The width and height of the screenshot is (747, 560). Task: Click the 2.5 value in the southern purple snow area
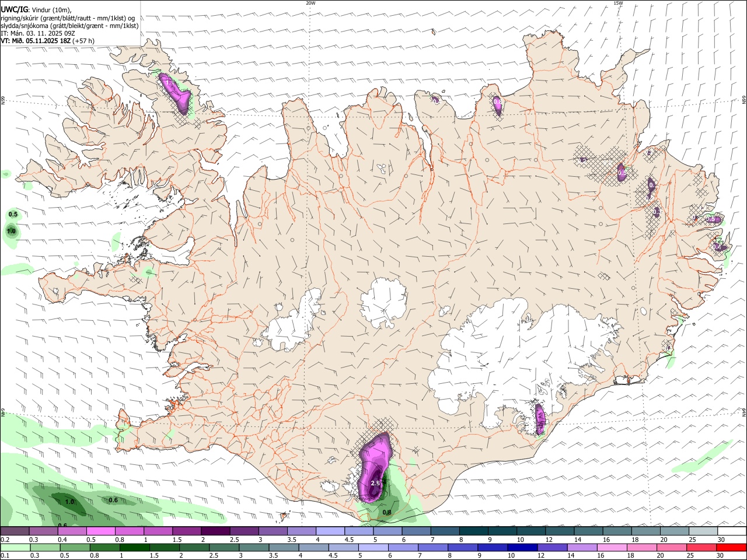pyautogui.click(x=375, y=483)
